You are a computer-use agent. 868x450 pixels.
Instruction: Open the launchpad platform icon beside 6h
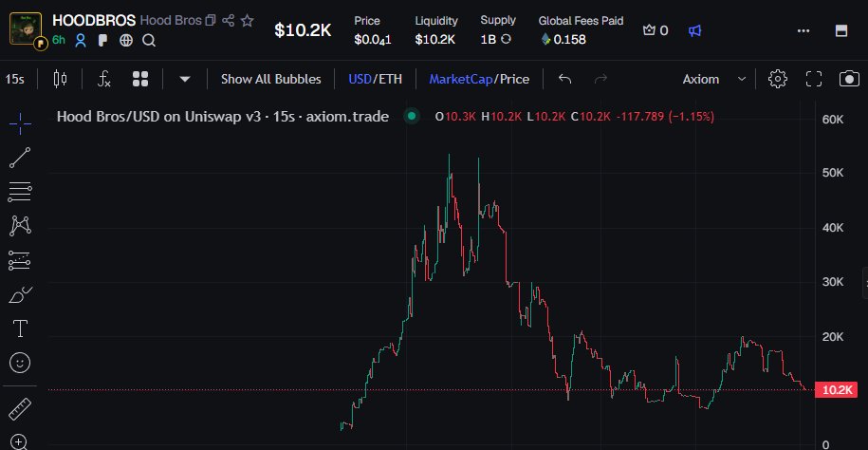tap(102, 40)
